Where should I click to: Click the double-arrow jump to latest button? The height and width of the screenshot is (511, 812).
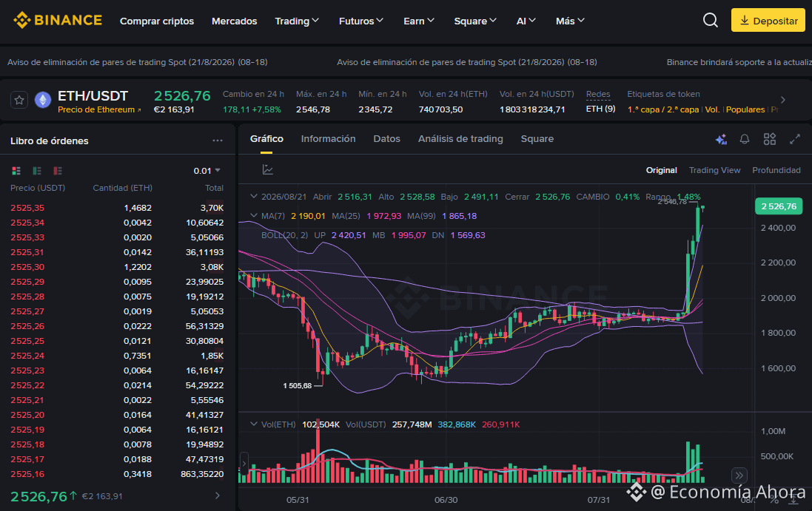click(x=739, y=475)
